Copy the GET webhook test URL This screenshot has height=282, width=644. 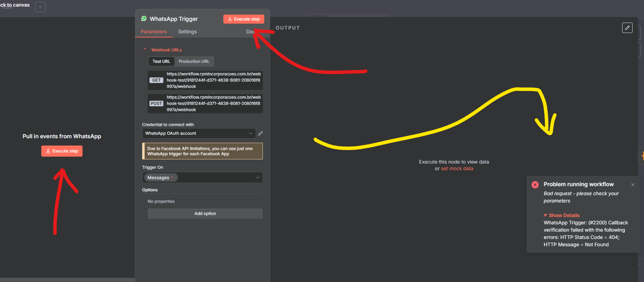coord(205,80)
